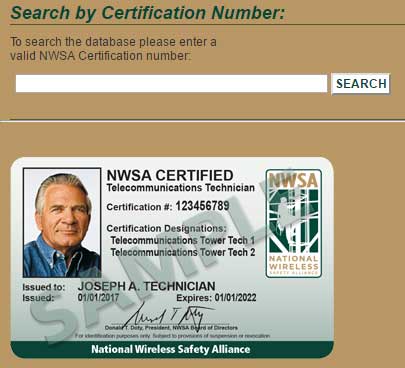Click "Telecommunications Tower Tech 2" designation
Screen dimensions: 405x368
183,252
